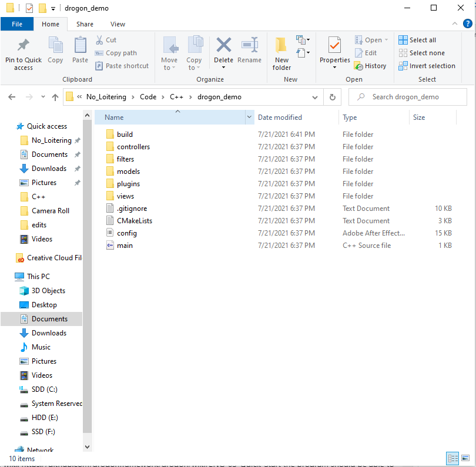
Task: Select the main C++ source file
Action: (x=125, y=246)
